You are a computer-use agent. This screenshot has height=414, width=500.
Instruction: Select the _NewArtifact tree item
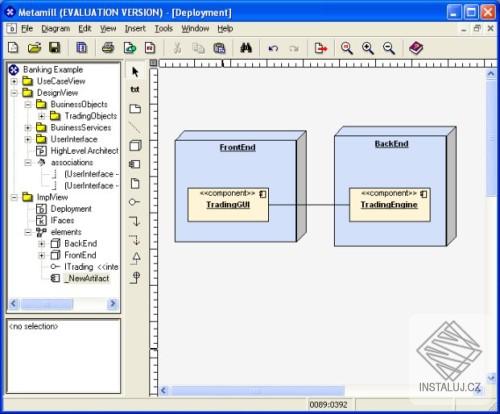point(86,278)
